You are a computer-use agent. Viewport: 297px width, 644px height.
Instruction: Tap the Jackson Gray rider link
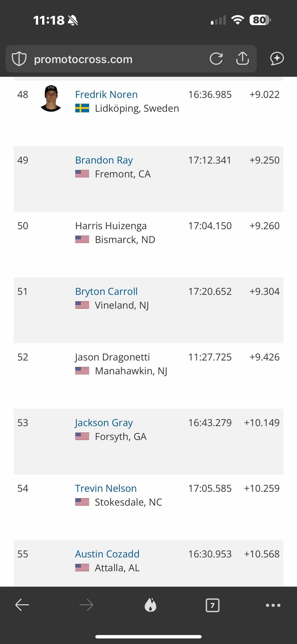click(x=104, y=423)
